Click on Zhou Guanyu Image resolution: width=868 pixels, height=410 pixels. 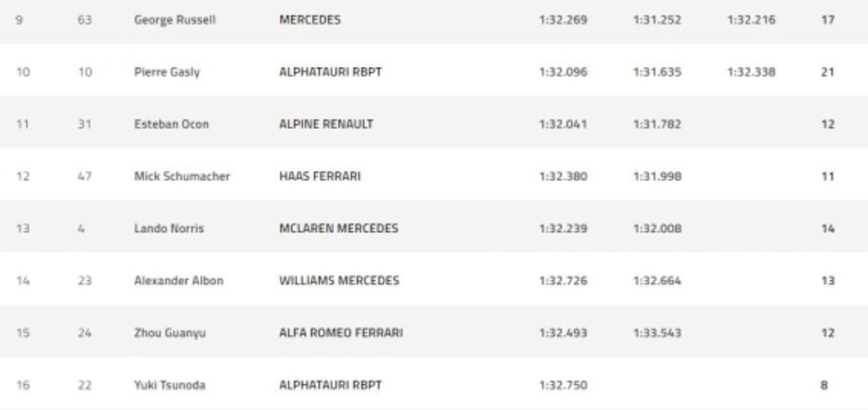point(169,333)
